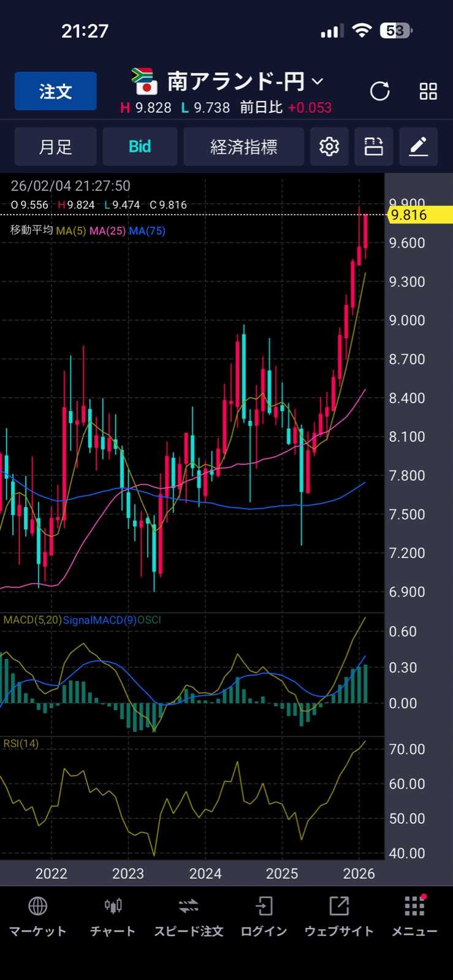Select the pencil drawing tool
The height and width of the screenshot is (980, 453).
point(418,146)
